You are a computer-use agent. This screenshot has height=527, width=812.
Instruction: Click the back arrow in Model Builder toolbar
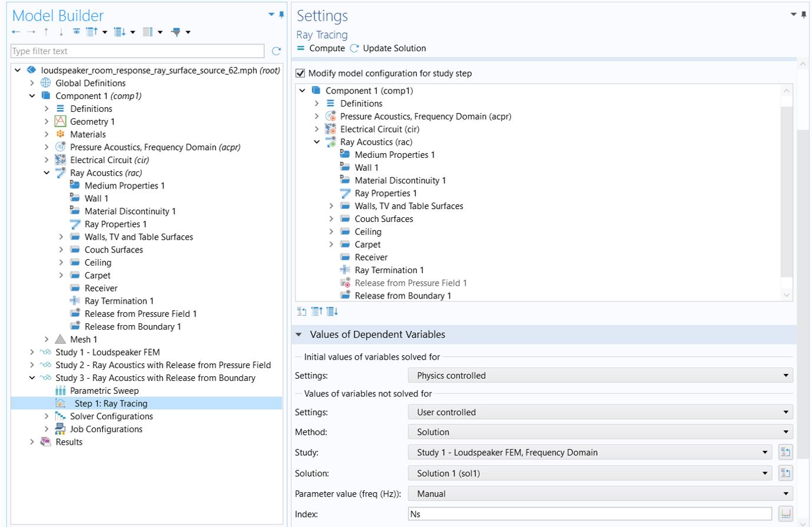[16, 32]
